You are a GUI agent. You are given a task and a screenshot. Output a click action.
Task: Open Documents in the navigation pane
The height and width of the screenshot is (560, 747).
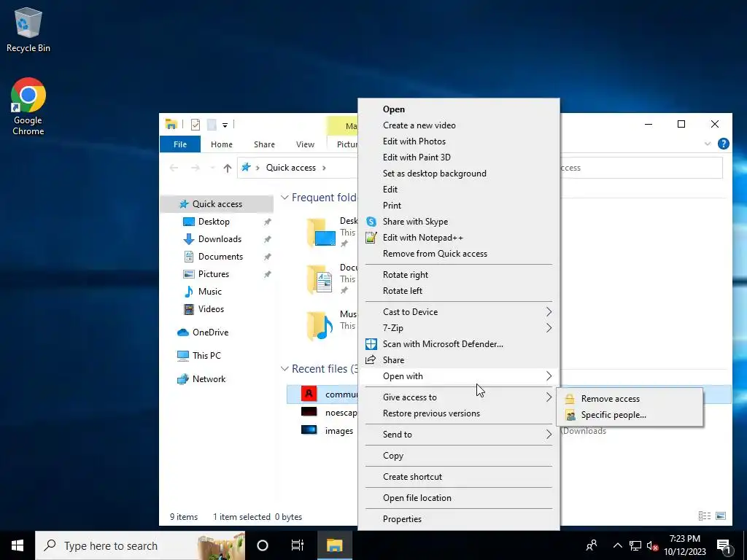pos(220,257)
